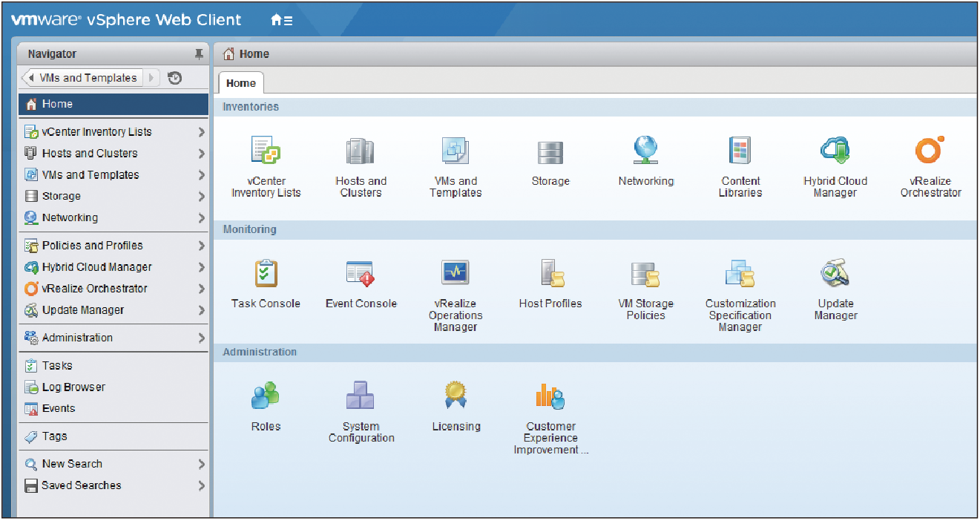Select VMs and Templates row in Navigator

click(x=113, y=175)
